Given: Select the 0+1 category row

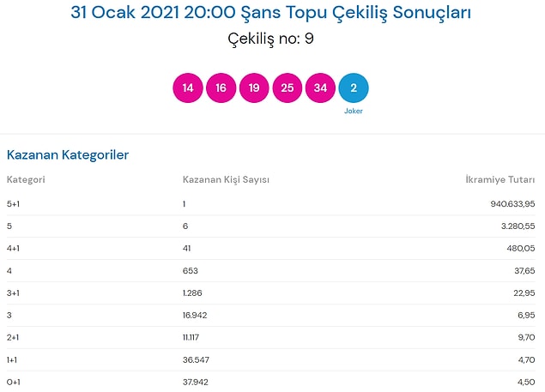Looking at the screenshot, I should (270, 382).
